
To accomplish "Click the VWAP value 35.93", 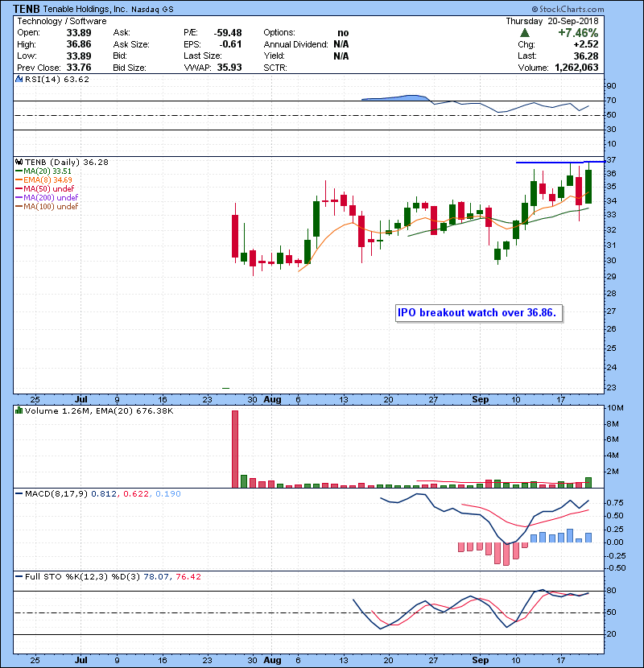I will click(x=229, y=68).
